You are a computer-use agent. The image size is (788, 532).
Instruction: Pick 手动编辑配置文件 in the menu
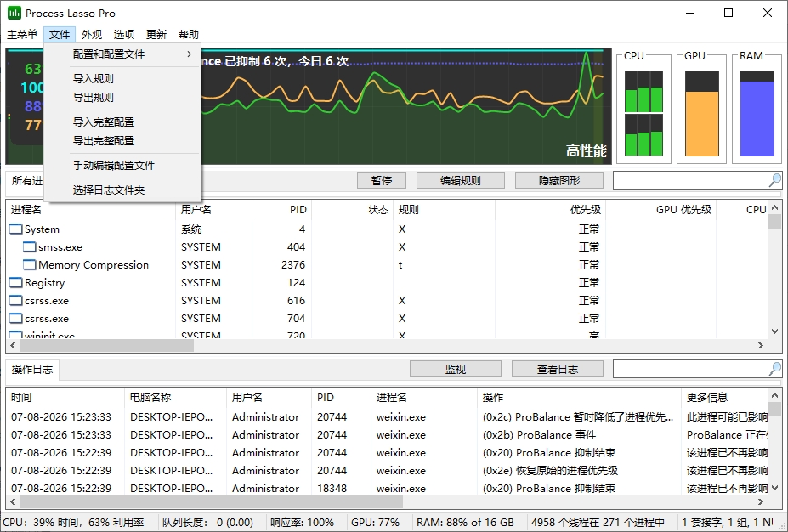123,165
